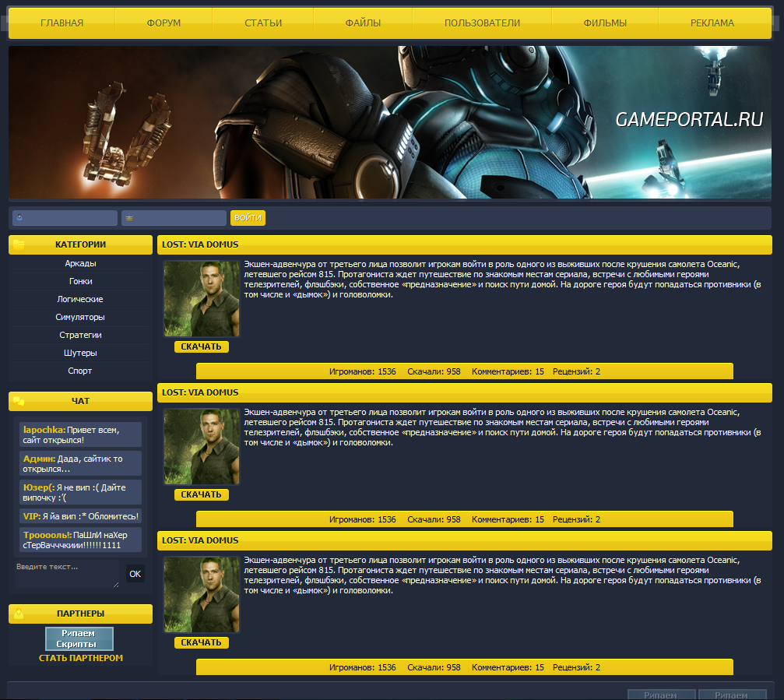The image size is (784, 700).
Task: Click Комментариев: 15 in third post
Action: point(508,667)
